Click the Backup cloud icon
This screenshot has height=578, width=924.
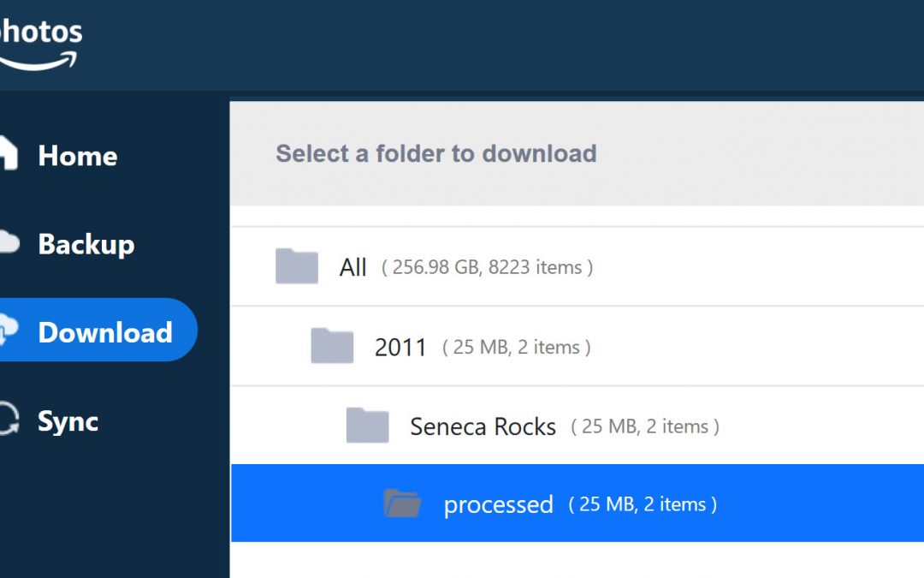coord(7,243)
